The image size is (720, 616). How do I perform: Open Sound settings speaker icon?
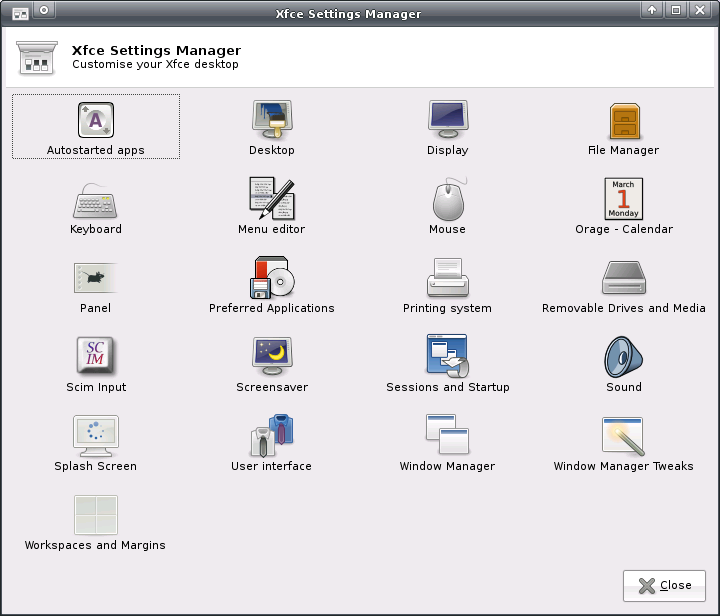point(624,357)
